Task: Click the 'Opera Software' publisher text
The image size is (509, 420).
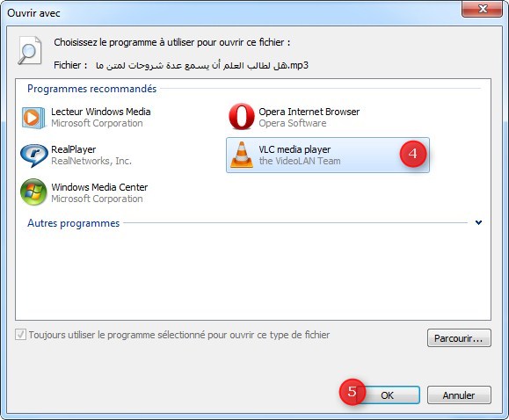Action: coord(293,123)
